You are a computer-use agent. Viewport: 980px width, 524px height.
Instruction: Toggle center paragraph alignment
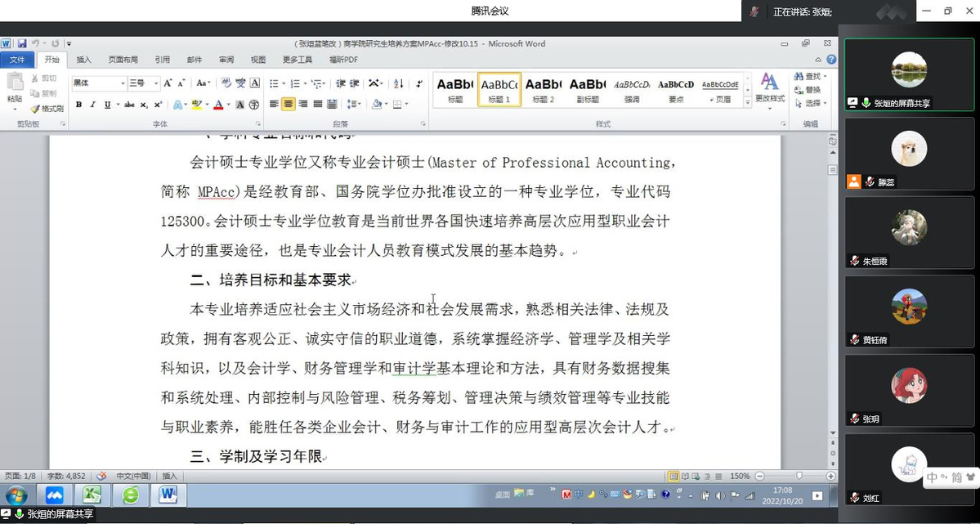[x=289, y=105]
